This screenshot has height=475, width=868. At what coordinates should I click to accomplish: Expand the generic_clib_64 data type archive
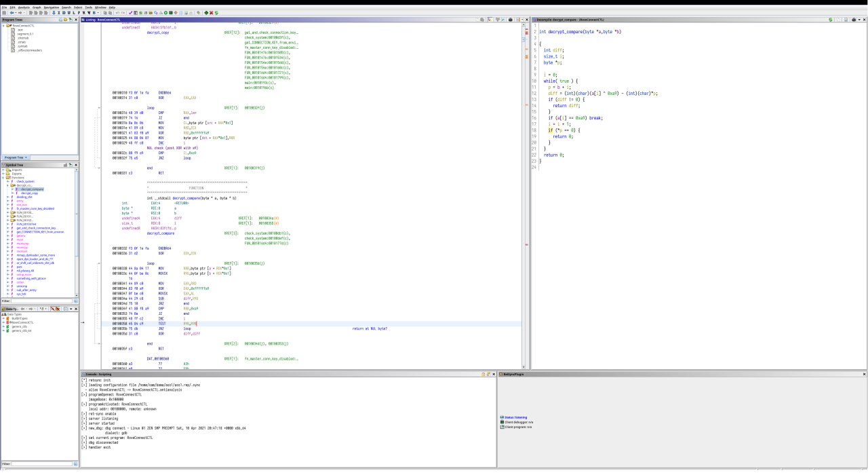[3, 330]
